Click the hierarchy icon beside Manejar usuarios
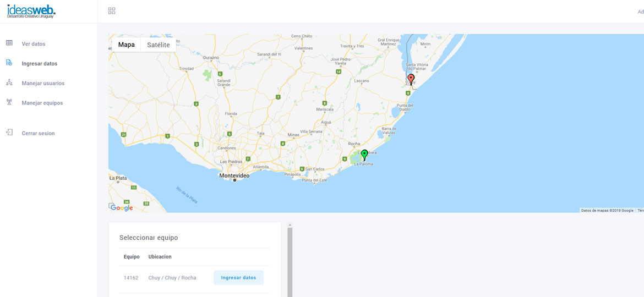Image resolution: width=644 pixels, height=297 pixels. coord(9,83)
